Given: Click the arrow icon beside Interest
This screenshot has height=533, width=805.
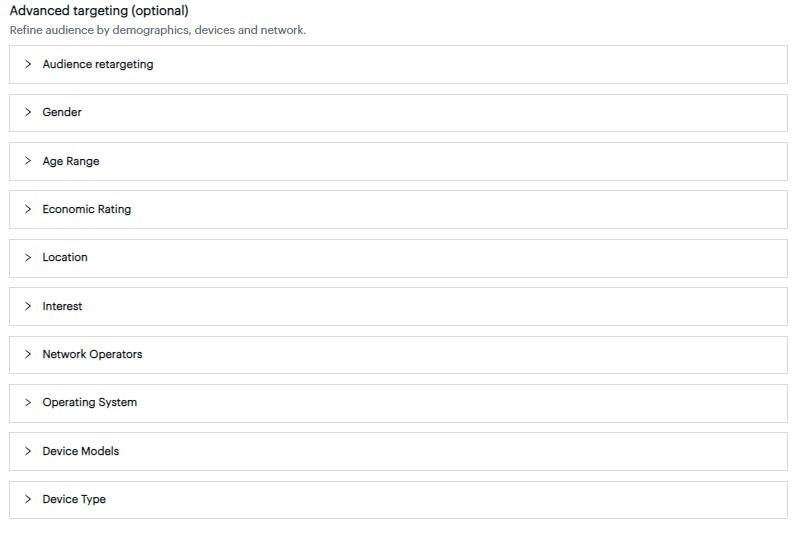Looking at the screenshot, I should pyautogui.click(x=28, y=306).
